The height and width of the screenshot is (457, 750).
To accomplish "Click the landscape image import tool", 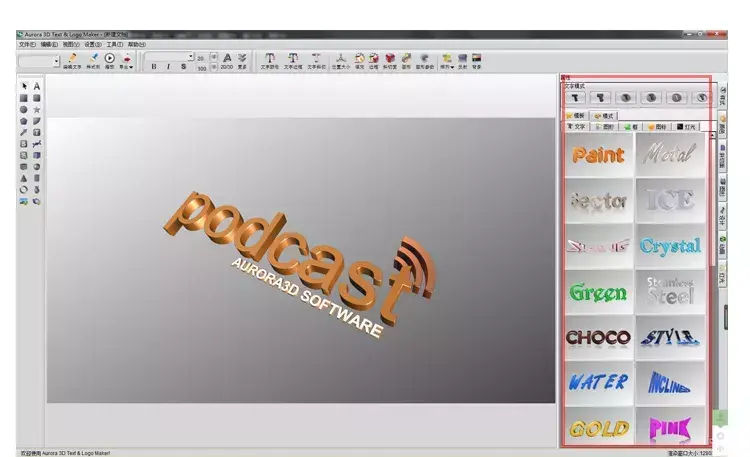I will [24, 201].
